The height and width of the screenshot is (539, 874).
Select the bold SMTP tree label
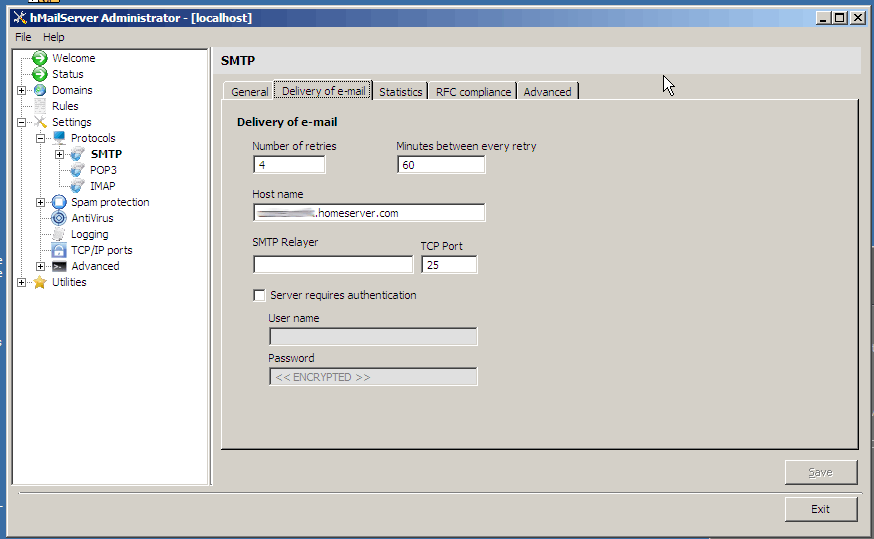tap(106, 154)
